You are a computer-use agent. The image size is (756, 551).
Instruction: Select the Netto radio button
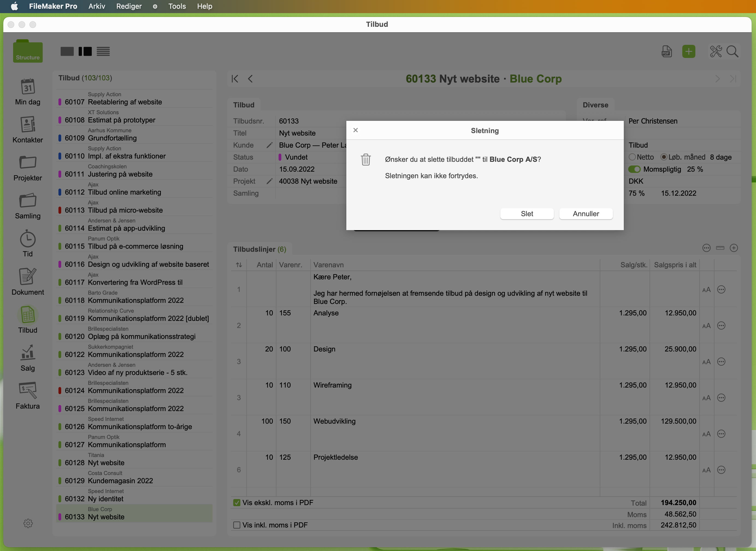pos(632,157)
